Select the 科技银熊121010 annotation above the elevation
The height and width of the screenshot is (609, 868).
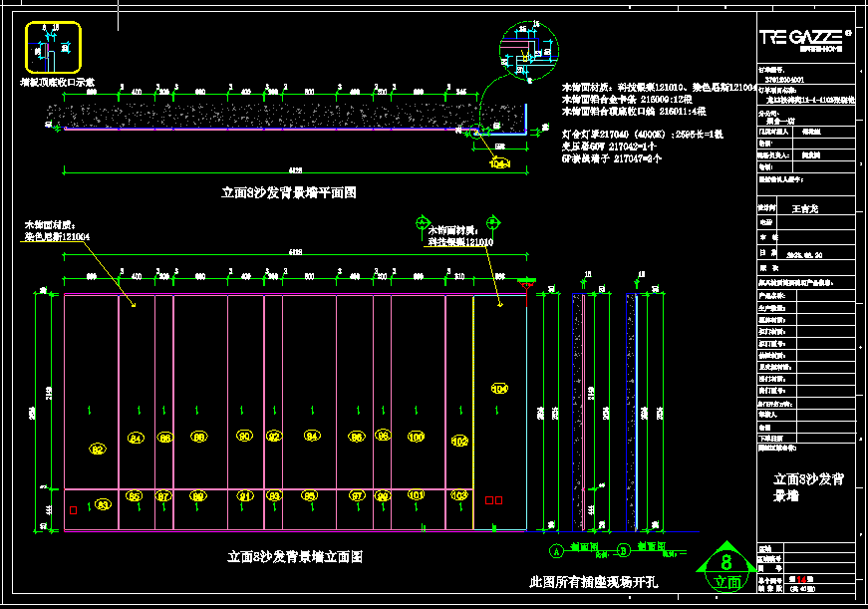tap(460, 242)
